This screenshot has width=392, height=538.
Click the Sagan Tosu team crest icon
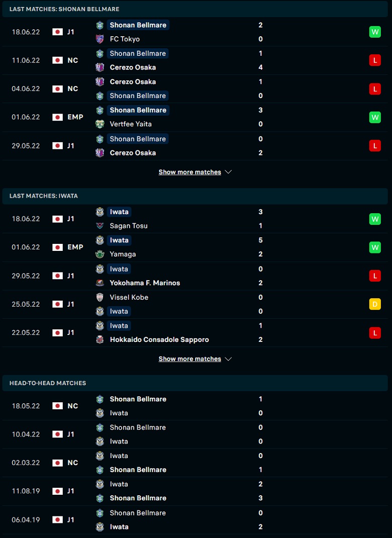point(100,226)
